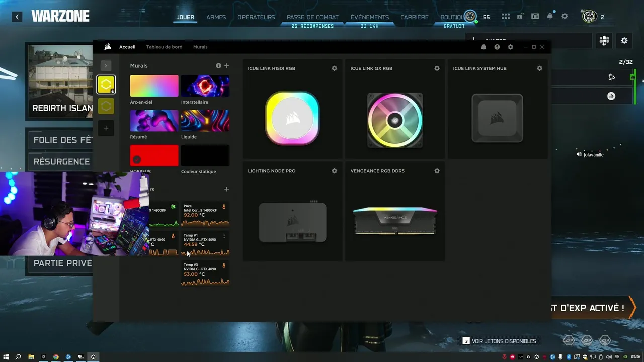This screenshot has width=644, height=362.
Task: Select RÉSURGENCE mode in Warzone
Action: coord(60,161)
